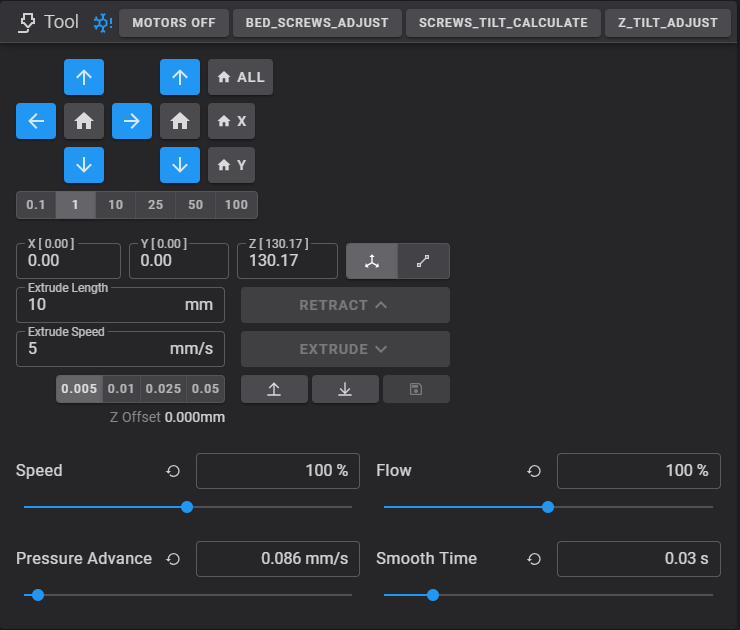The height and width of the screenshot is (630, 740).
Task: Reset Pressure Advance value
Action: tap(174, 559)
